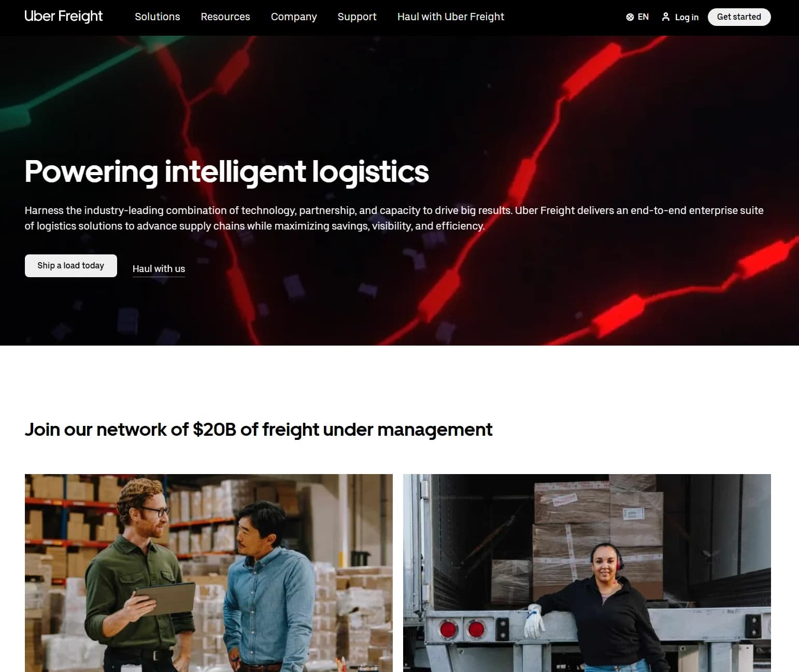Click the Powering intelligent logistics headline
This screenshot has height=672, width=799.
click(226, 171)
